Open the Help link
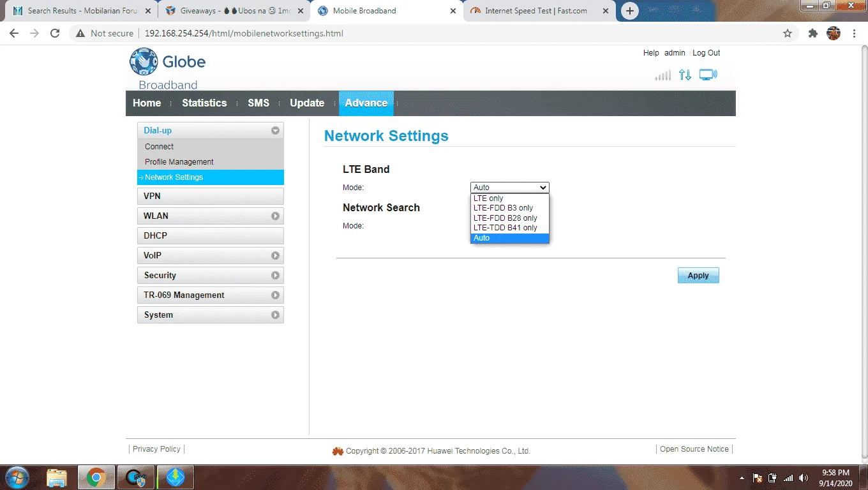The image size is (868, 490). click(651, 53)
